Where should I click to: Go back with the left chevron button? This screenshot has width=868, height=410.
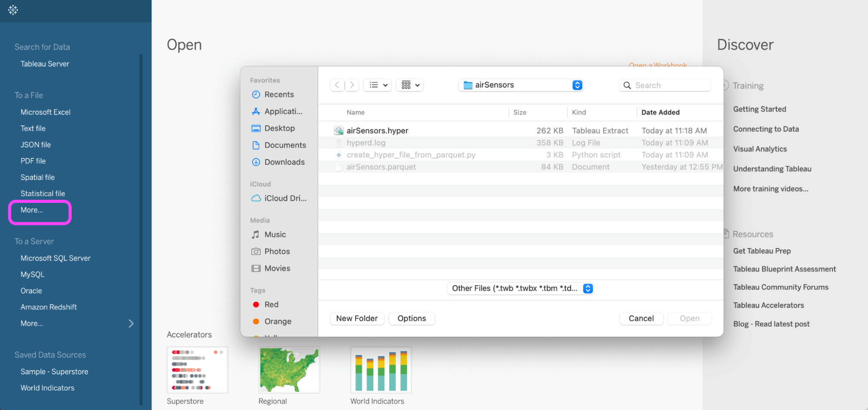(x=337, y=85)
